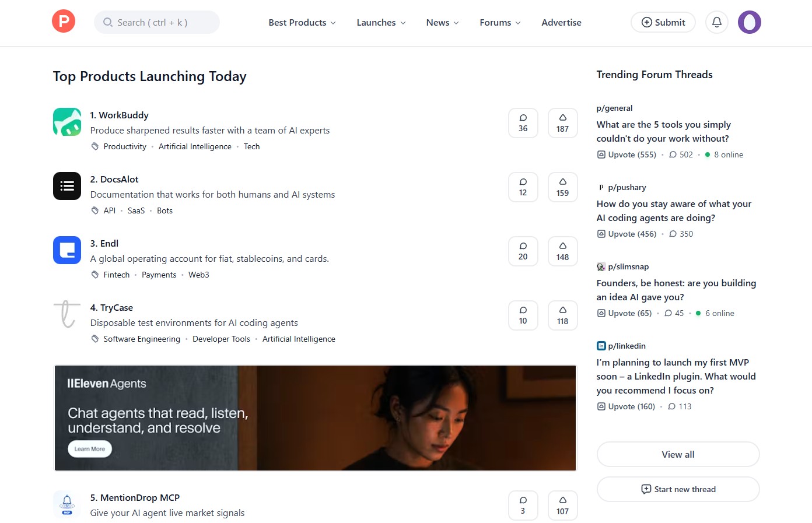The width and height of the screenshot is (812, 523).
Task: Upvote the LinkedIn plugin MVP thread (160)
Action: [x=626, y=406]
